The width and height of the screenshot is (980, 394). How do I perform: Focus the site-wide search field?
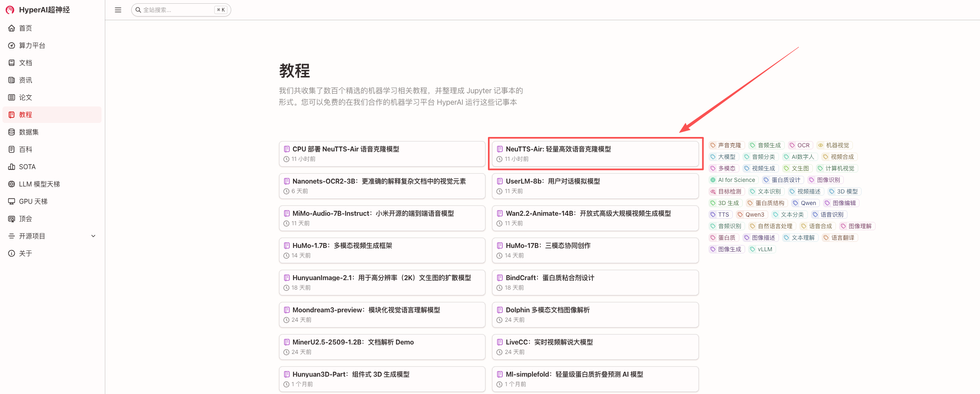181,10
